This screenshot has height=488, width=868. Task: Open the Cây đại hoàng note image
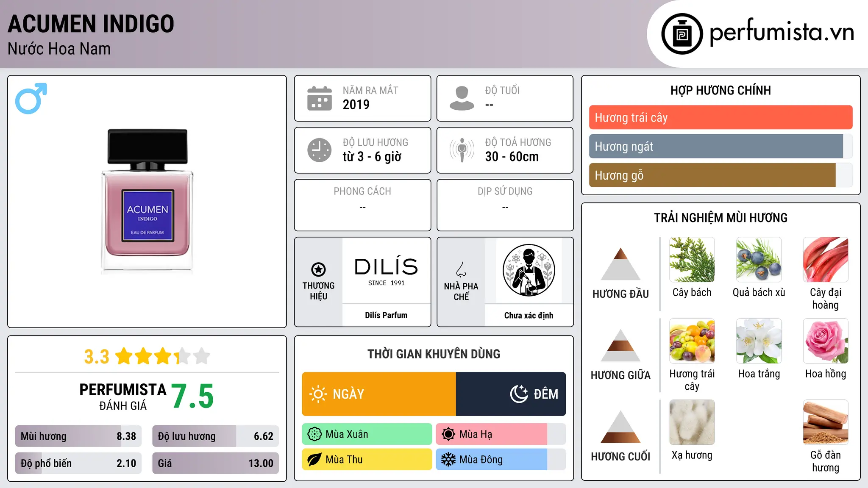pyautogui.click(x=826, y=260)
